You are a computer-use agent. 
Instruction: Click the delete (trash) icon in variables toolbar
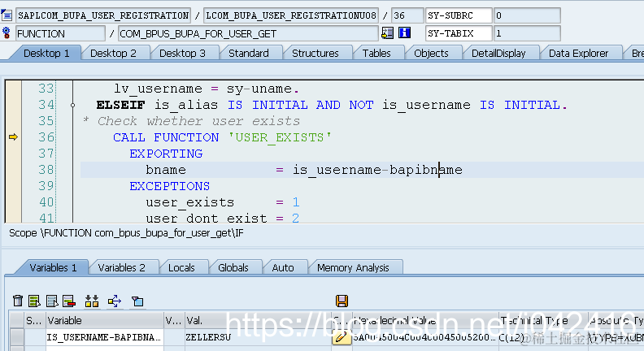coord(18,301)
